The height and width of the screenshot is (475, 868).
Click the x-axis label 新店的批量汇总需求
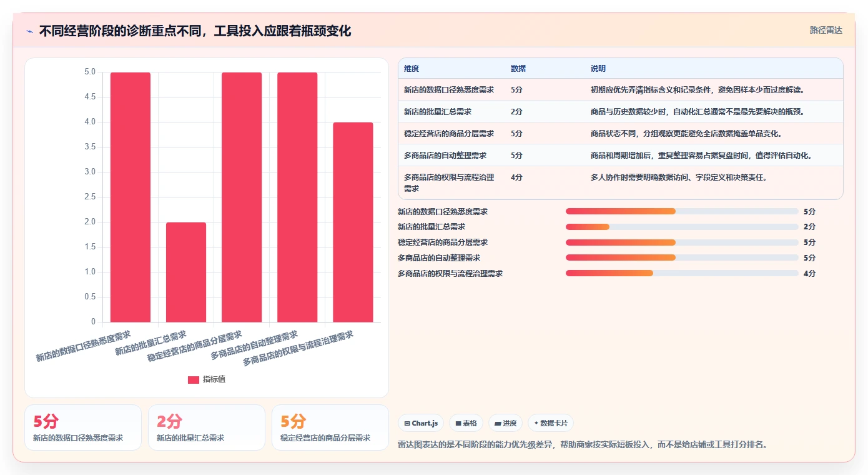point(151,343)
